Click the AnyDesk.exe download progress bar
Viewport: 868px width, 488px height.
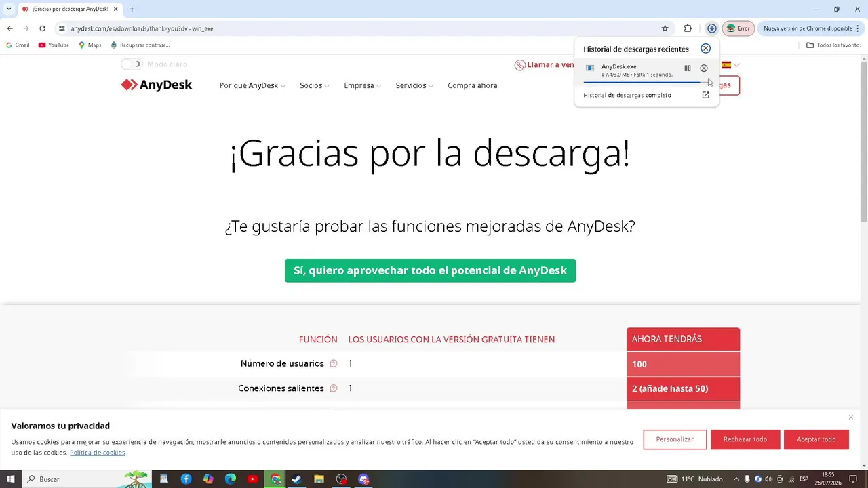[x=646, y=82]
